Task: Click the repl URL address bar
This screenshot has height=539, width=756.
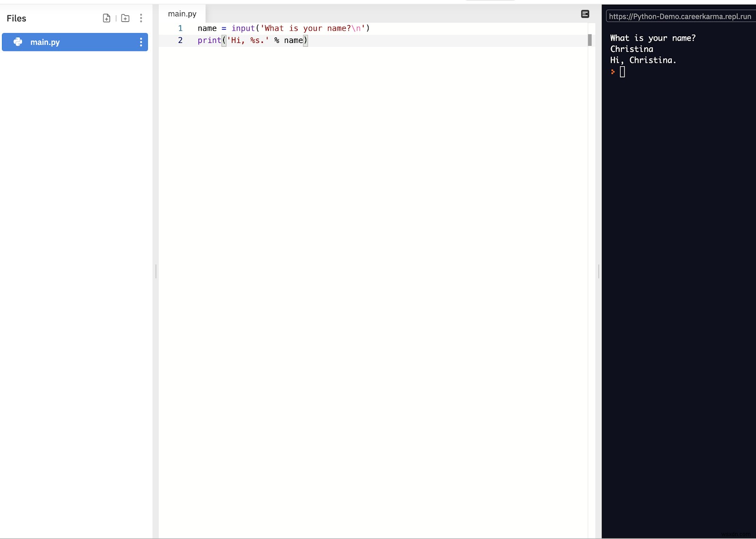Action: pyautogui.click(x=679, y=16)
